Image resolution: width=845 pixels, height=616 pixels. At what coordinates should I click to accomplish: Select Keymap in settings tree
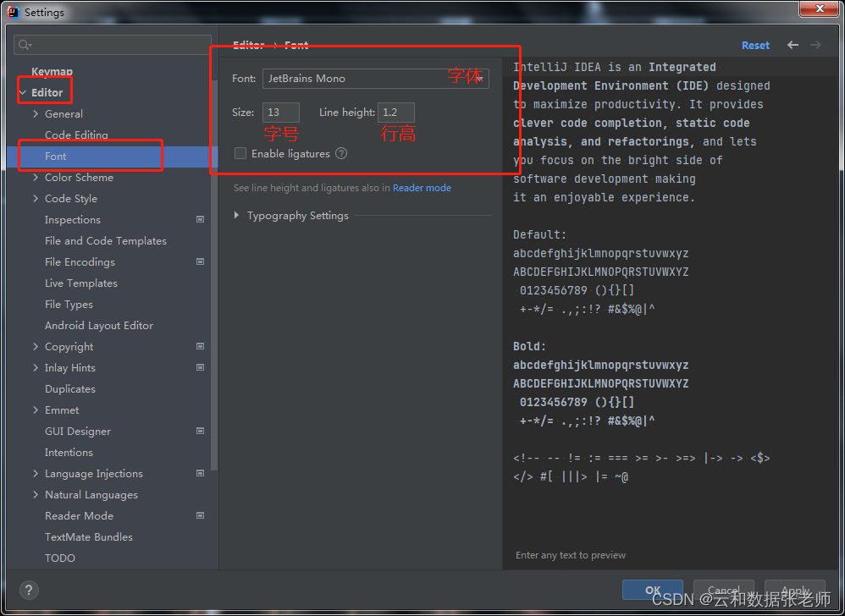pyautogui.click(x=52, y=72)
